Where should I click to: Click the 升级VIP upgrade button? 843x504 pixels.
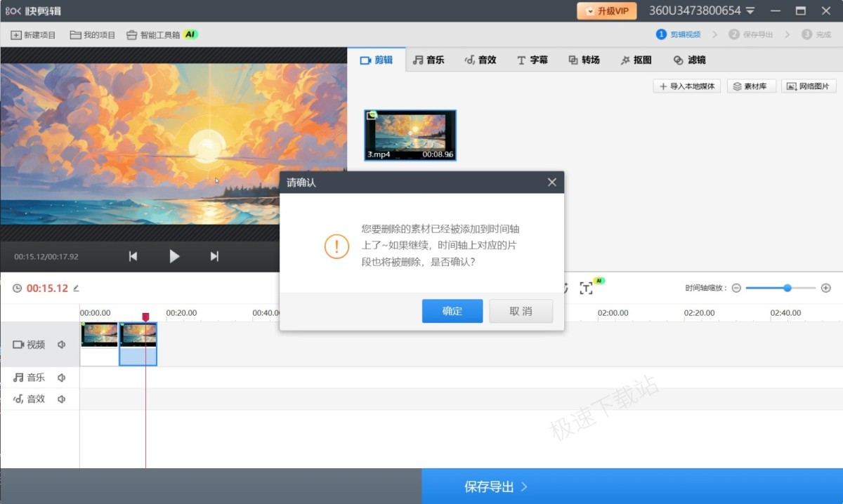[607, 11]
